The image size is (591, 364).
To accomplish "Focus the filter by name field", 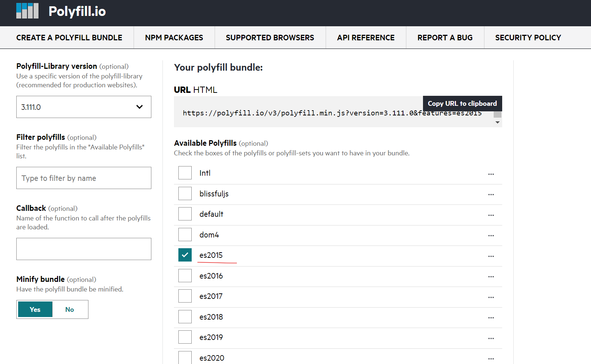I will [84, 178].
